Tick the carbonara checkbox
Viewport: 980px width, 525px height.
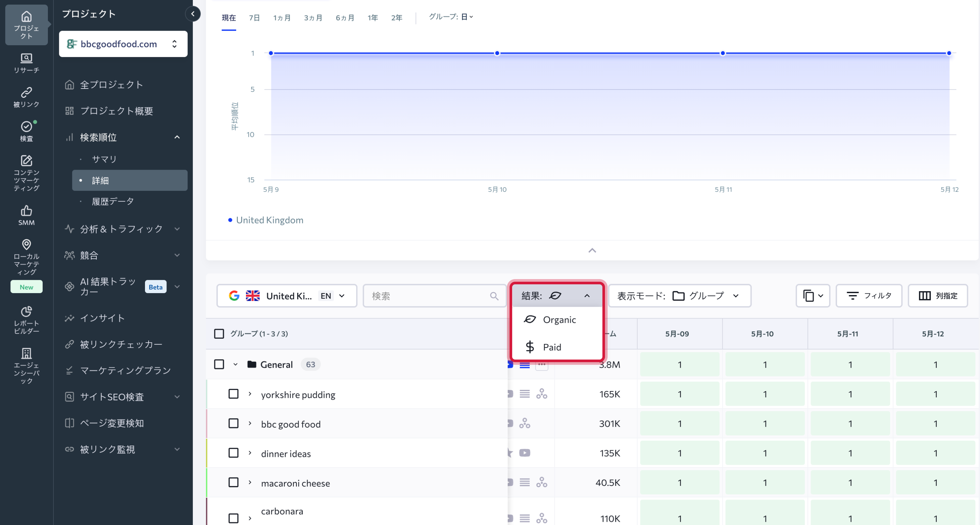click(x=233, y=518)
